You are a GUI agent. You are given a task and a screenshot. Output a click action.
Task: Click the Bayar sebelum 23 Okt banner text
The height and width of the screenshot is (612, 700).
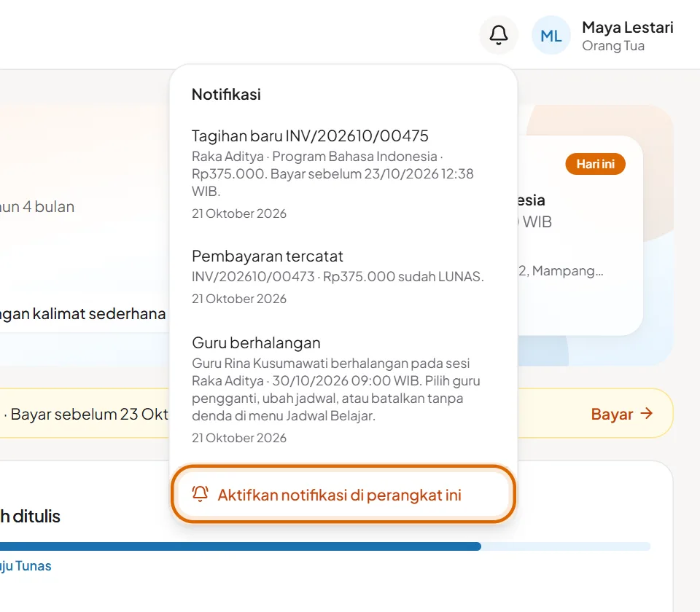(x=89, y=414)
